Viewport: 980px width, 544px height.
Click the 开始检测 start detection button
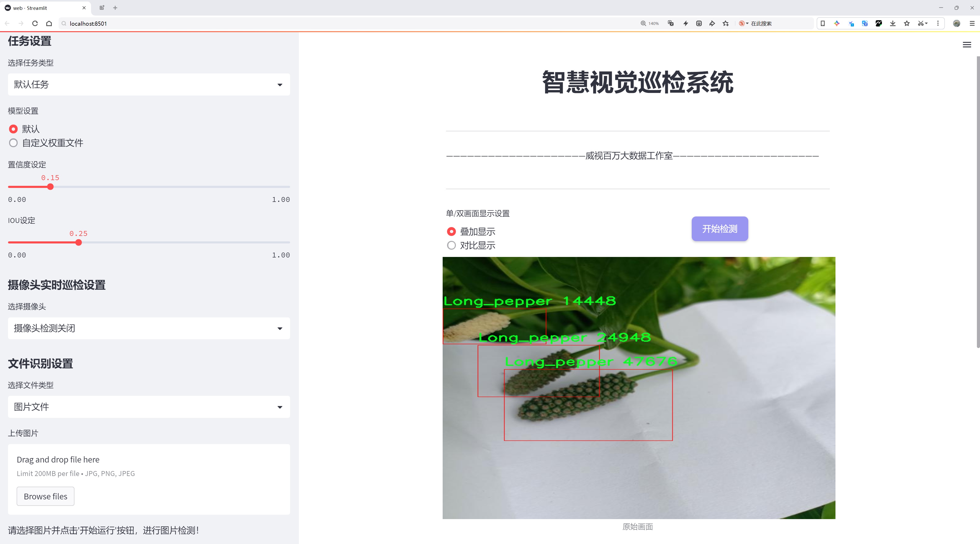coord(720,229)
